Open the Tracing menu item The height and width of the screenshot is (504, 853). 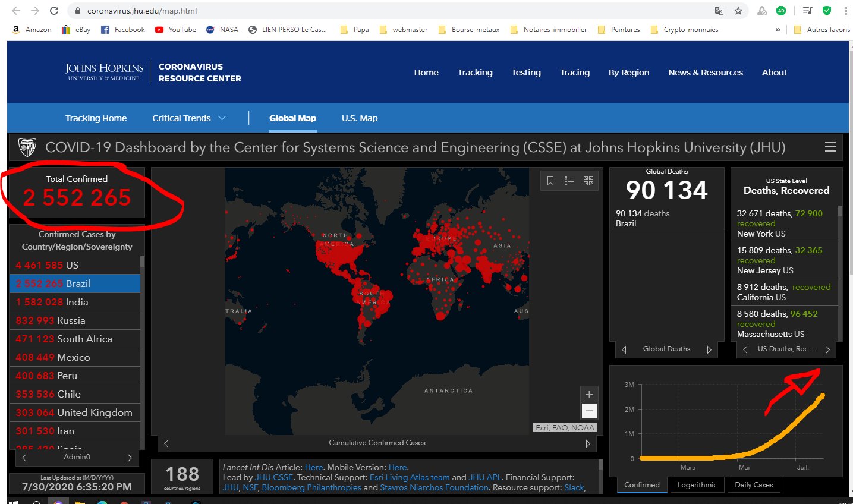(575, 73)
